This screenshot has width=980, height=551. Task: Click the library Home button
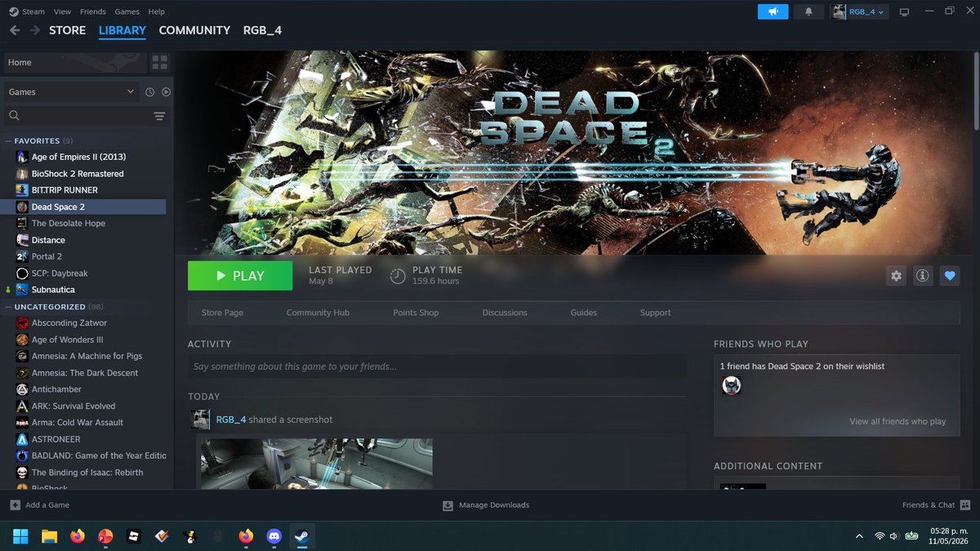tap(74, 62)
